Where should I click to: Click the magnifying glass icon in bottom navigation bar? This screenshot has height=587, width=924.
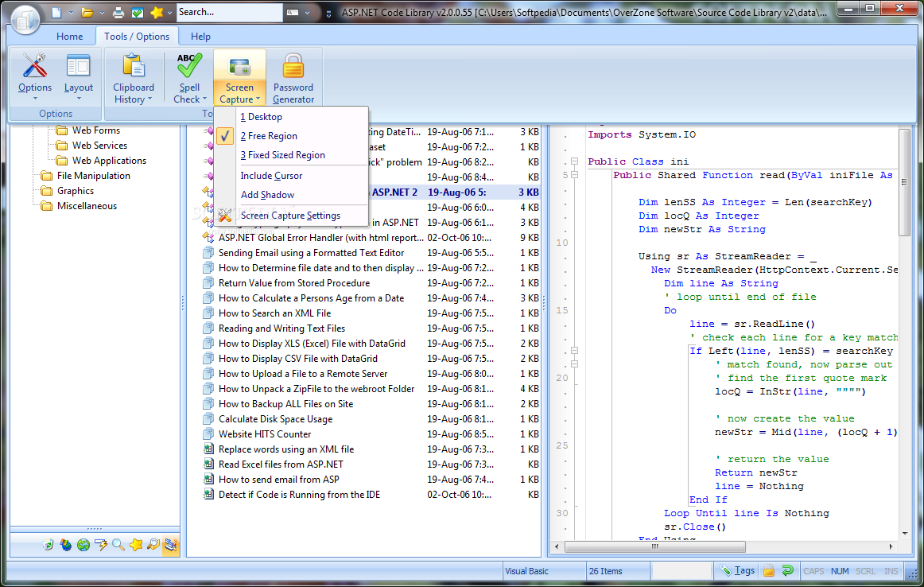[118, 545]
